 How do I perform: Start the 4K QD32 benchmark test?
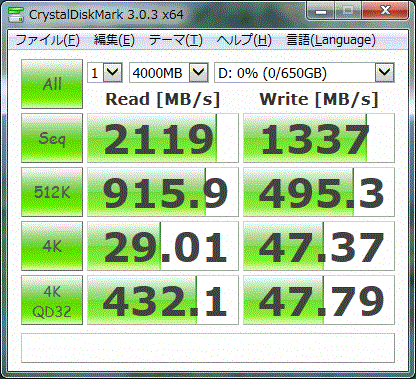(x=52, y=300)
